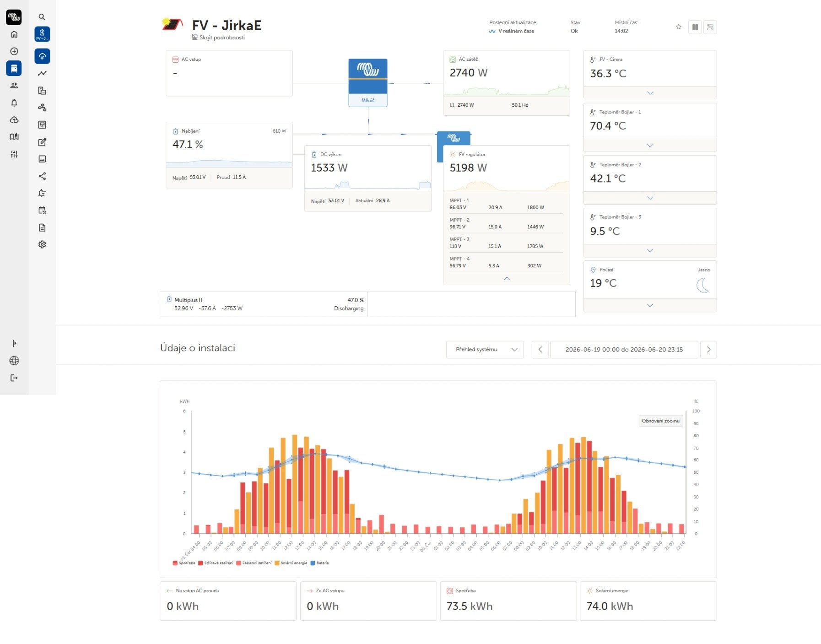The height and width of the screenshot is (644, 821).
Task: Toggle the favorite star for FV - JirkaE
Action: (x=679, y=27)
